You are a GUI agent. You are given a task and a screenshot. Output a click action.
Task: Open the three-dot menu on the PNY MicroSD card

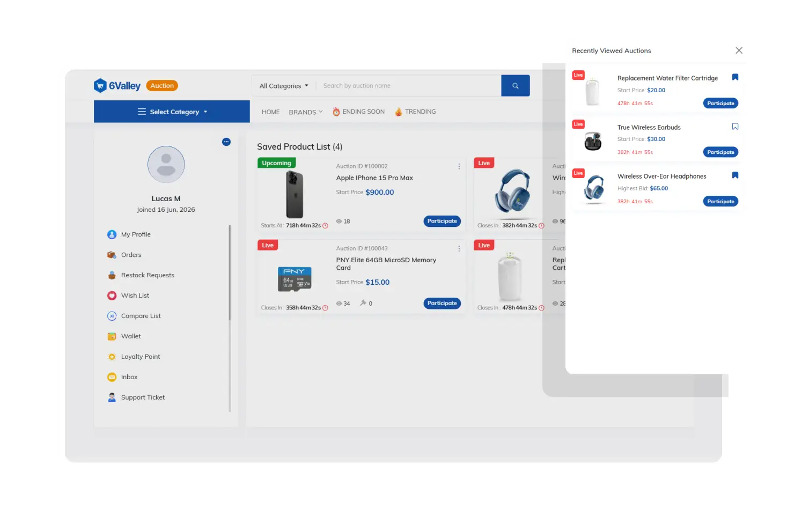pos(459,249)
